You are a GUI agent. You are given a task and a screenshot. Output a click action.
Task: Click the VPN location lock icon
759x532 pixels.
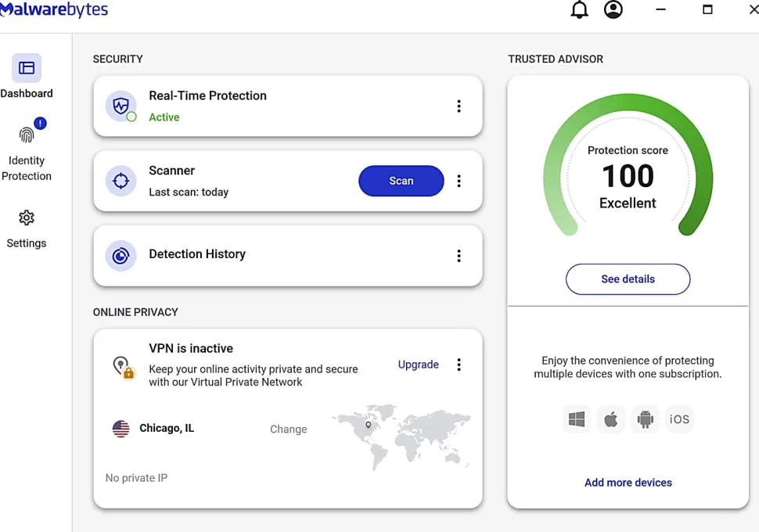123,368
